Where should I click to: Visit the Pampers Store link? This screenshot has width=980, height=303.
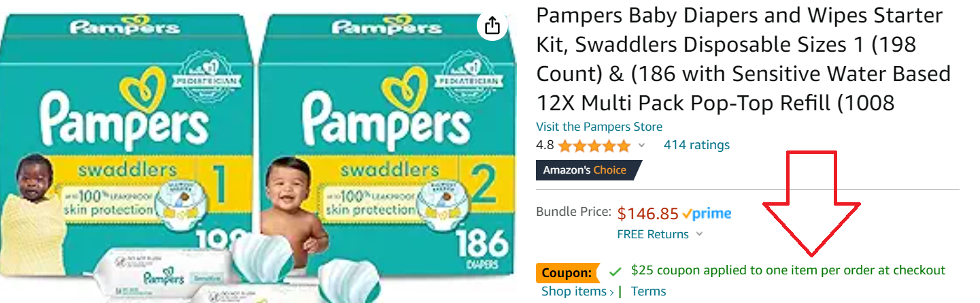click(x=599, y=127)
